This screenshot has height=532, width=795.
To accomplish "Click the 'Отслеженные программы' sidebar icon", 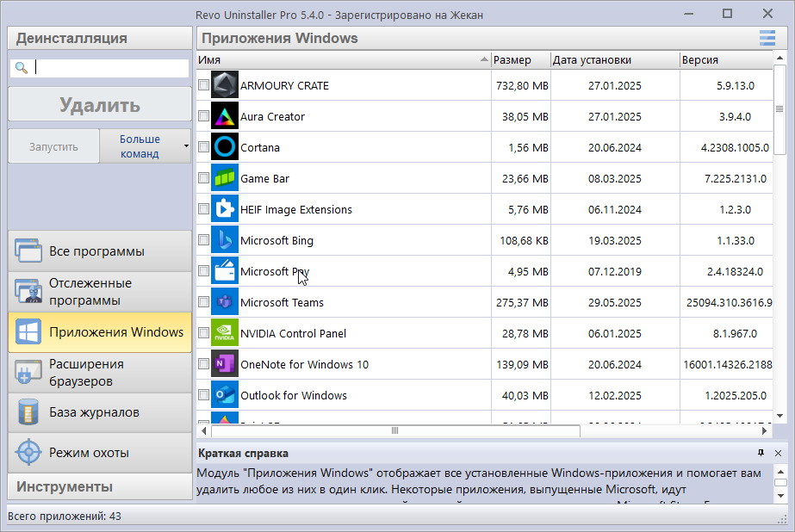I will tap(28, 291).
